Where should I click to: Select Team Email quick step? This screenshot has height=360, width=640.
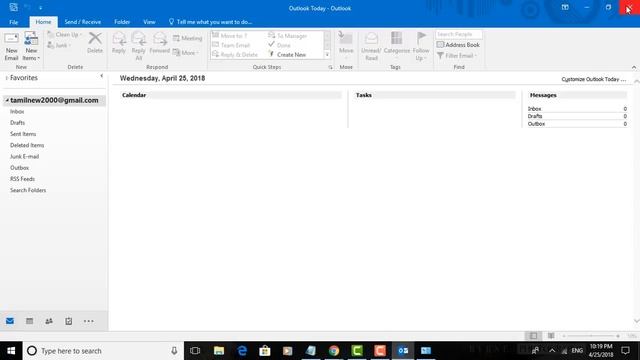coord(231,45)
